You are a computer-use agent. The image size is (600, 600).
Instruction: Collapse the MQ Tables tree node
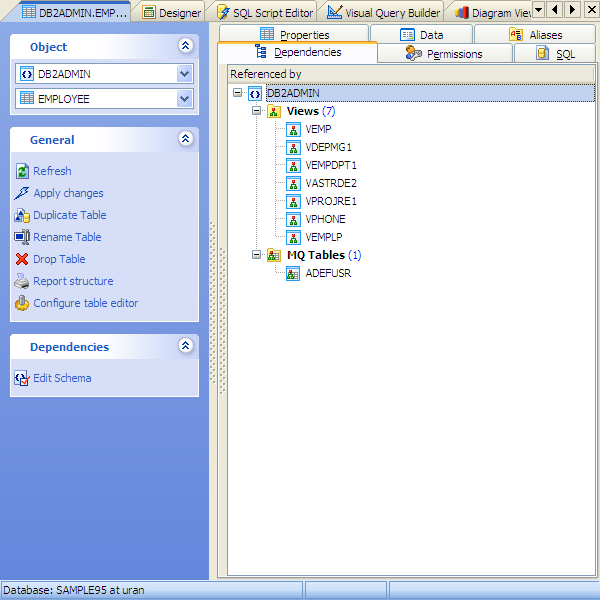(x=257, y=255)
